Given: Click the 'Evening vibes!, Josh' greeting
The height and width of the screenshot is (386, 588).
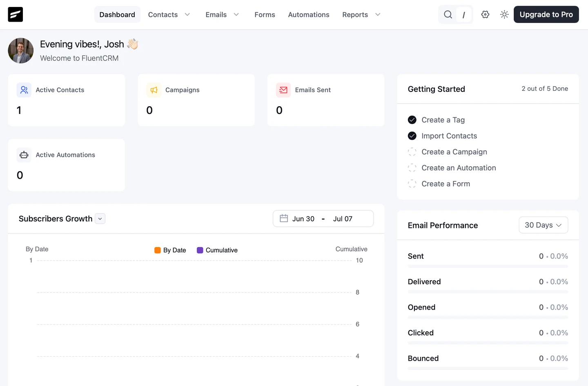Looking at the screenshot, I should pos(82,44).
